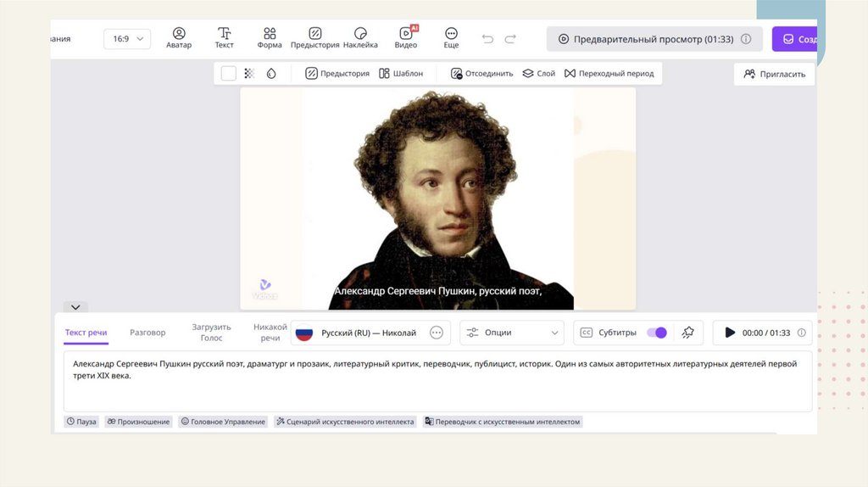This screenshot has width=868, height=487.
Task: Expand the Опции dropdown
Action: coord(511,333)
